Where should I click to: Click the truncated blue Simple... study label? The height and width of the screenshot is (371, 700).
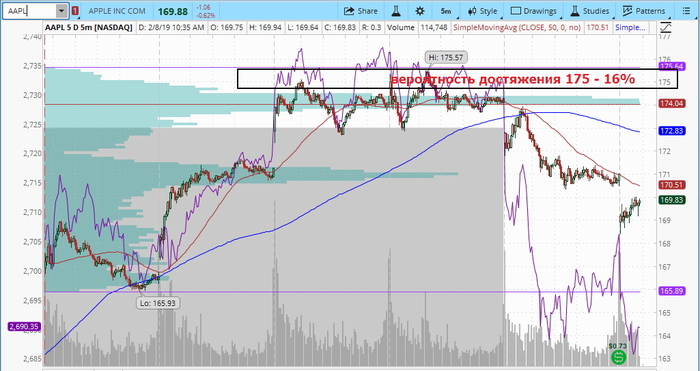point(630,28)
